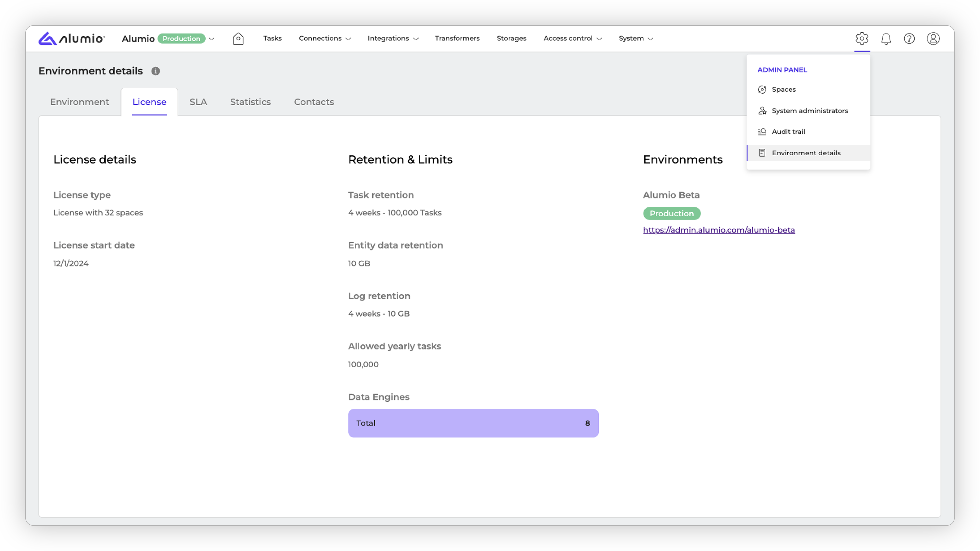980x551 pixels.
Task: Click the info icon beside Environment details
Action: (156, 71)
